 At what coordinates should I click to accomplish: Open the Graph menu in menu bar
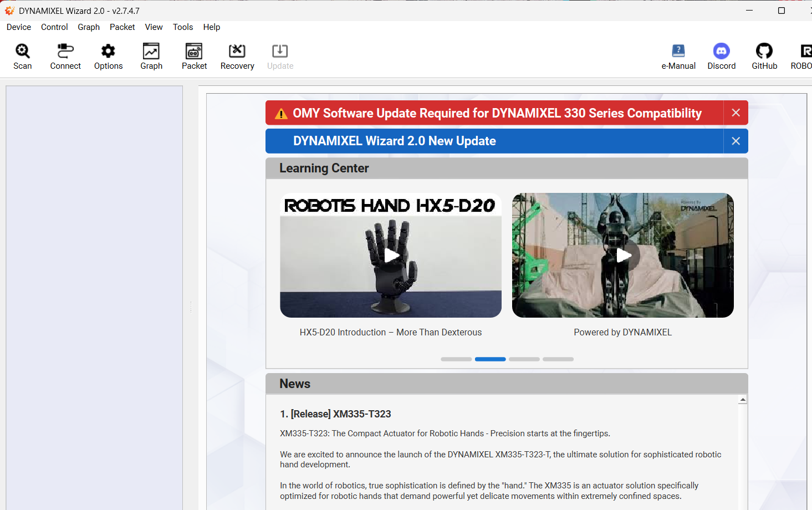point(89,27)
